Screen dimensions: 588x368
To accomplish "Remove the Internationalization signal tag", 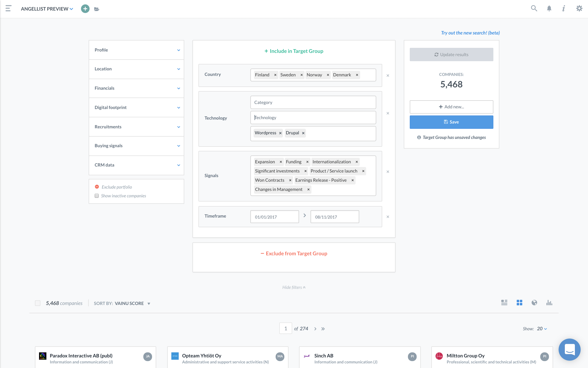I will coord(357,162).
